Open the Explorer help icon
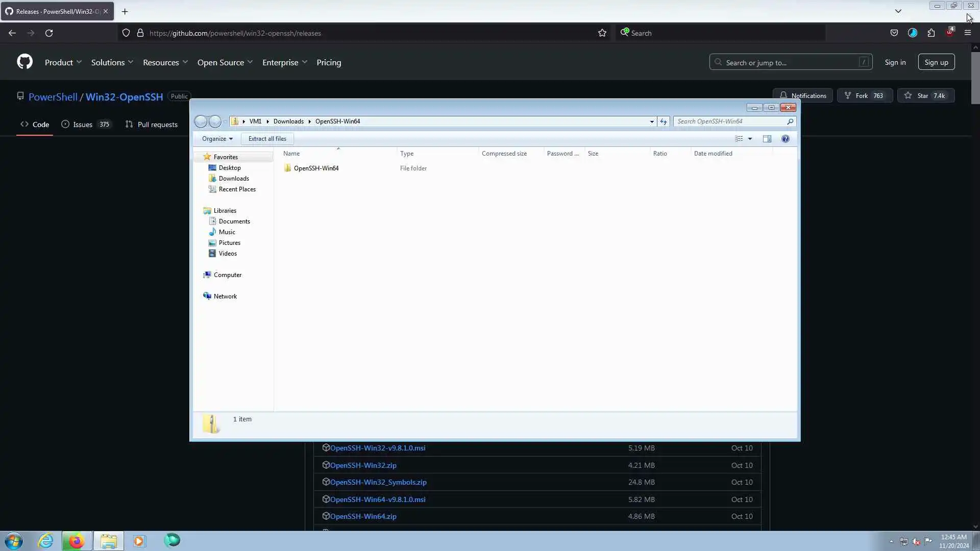This screenshot has height=551, width=980. (x=785, y=139)
